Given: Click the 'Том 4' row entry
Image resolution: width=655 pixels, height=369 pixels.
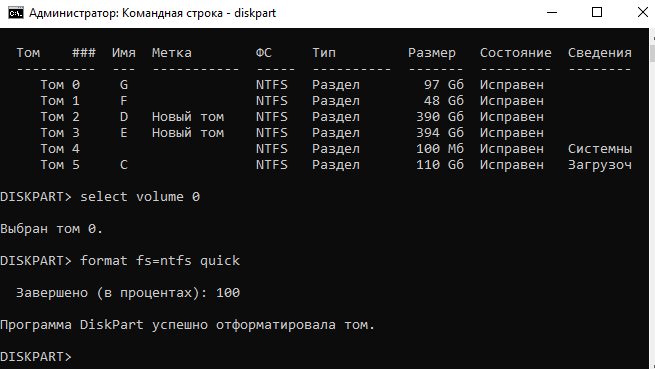Looking at the screenshot, I should (x=60, y=149).
